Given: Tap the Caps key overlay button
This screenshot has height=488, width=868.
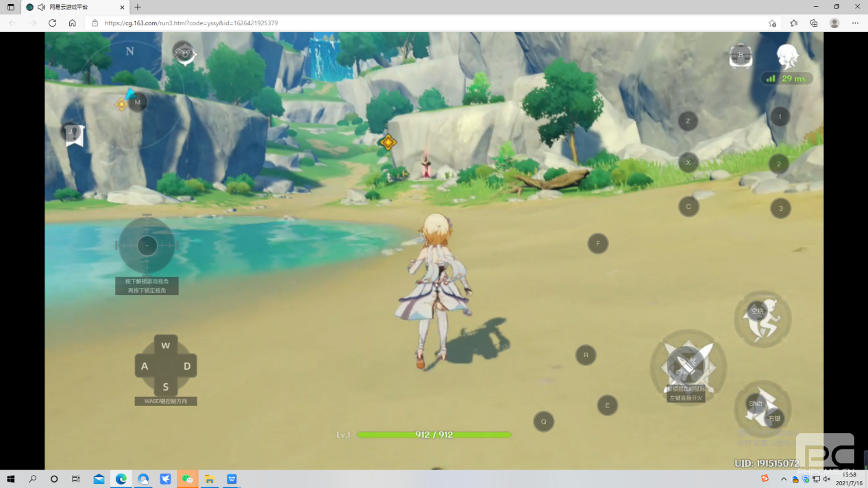Looking at the screenshot, I should pos(182,51).
